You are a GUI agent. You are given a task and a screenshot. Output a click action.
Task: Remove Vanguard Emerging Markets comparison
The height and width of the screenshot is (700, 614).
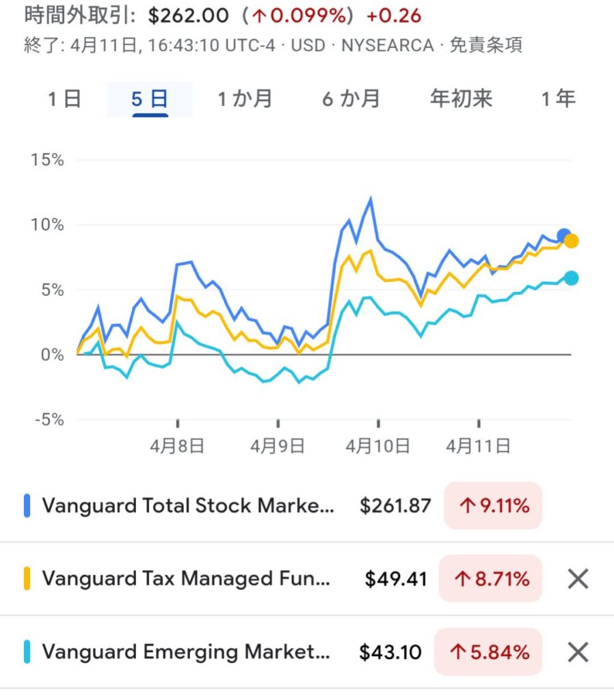(578, 652)
